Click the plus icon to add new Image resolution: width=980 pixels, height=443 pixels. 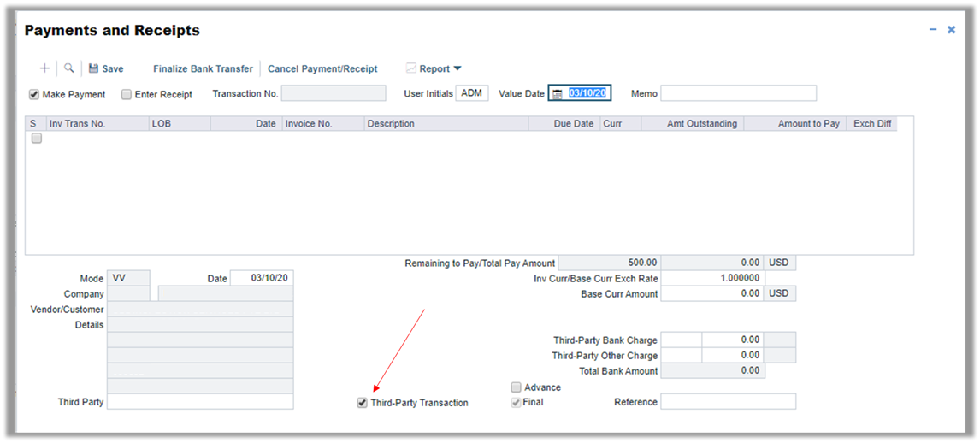(x=44, y=68)
